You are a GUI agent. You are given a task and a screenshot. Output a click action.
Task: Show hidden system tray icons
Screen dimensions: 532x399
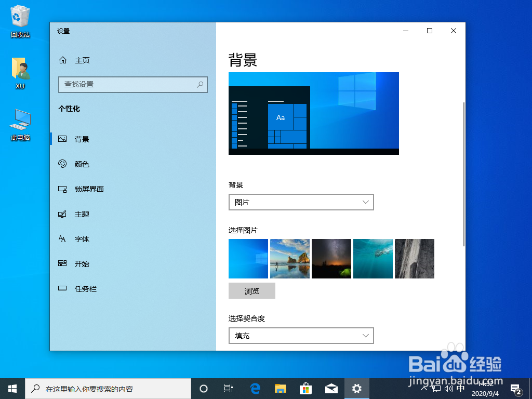point(424,389)
